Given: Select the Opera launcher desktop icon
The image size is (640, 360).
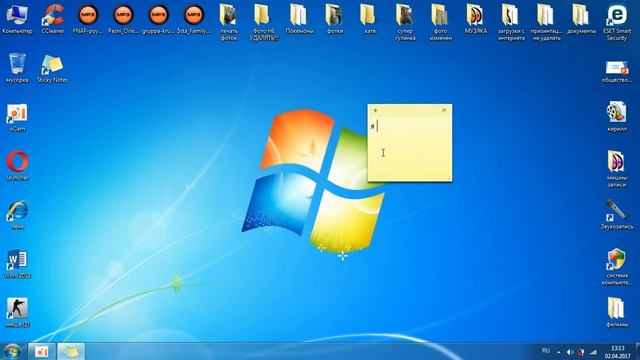Looking at the screenshot, I should coord(17,166).
